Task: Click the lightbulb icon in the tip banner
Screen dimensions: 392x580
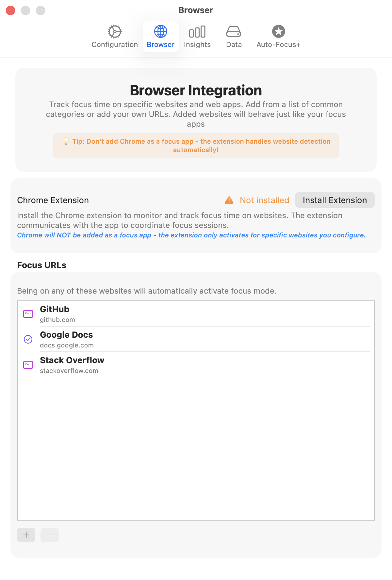Action: 65,141
